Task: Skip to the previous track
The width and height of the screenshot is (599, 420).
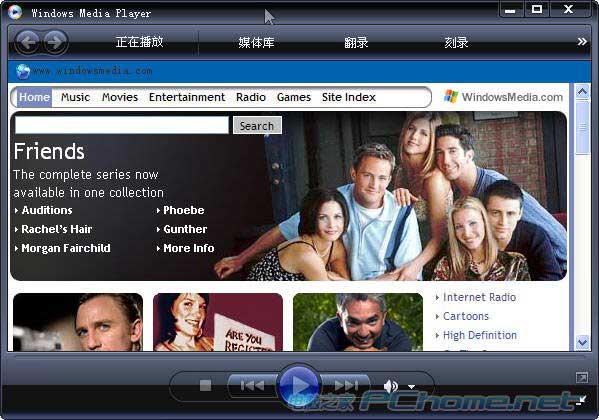Action: click(252, 385)
